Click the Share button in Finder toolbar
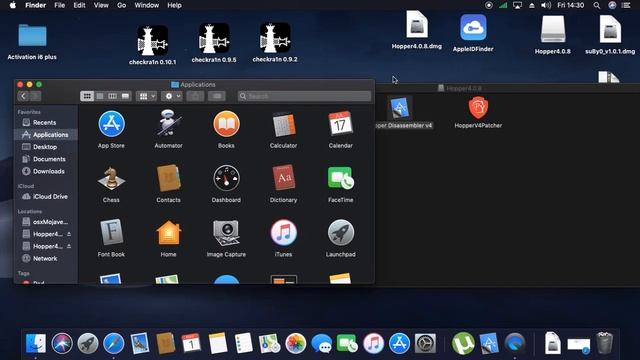 [195, 96]
